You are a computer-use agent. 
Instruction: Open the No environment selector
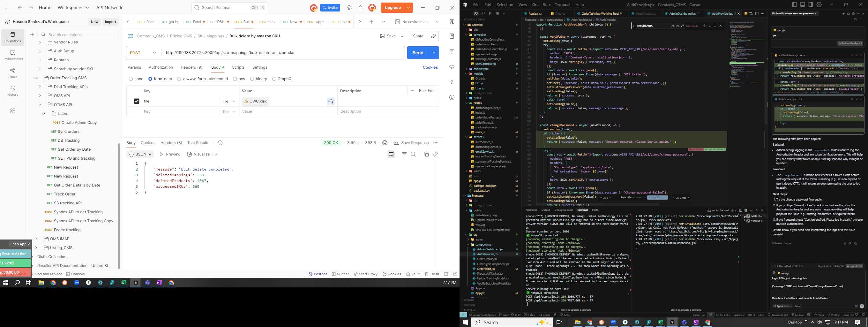(417, 22)
